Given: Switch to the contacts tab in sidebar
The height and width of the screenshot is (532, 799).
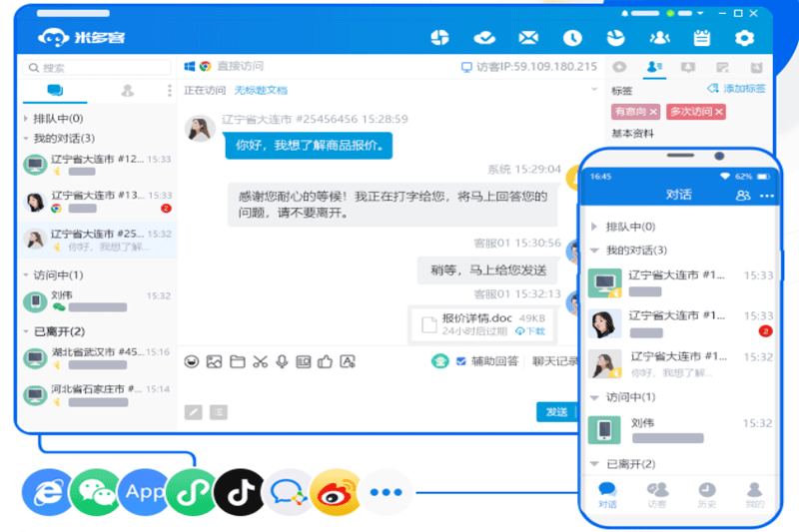Looking at the screenshot, I should (128, 91).
